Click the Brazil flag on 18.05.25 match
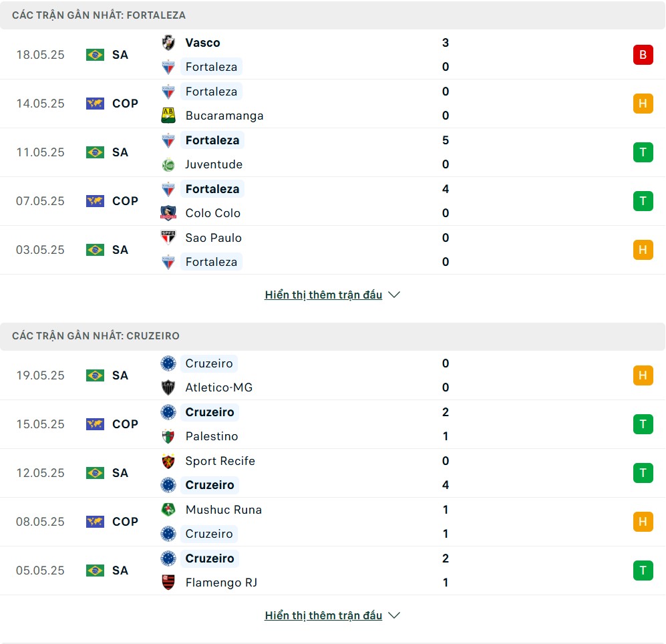The image size is (666, 644). 95,55
